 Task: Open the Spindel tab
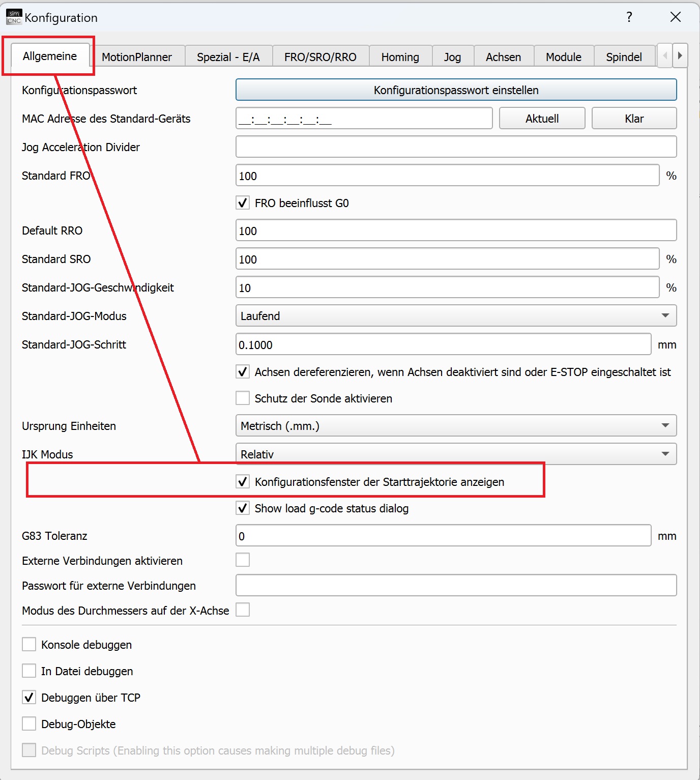624,57
